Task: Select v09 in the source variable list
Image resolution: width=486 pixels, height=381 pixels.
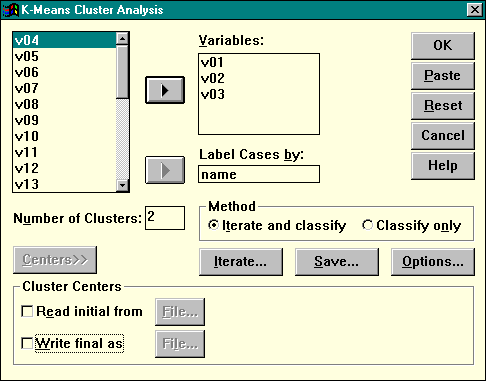Action: pos(64,120)
